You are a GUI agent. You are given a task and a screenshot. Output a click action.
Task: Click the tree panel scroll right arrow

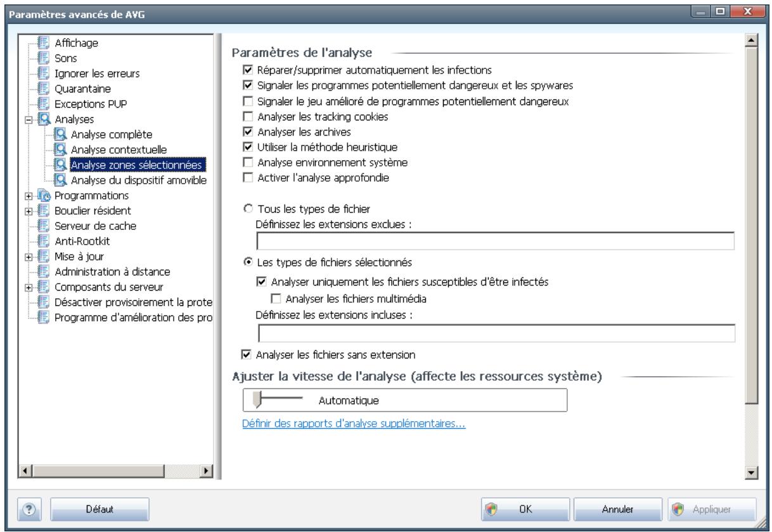tap(205, 472)
